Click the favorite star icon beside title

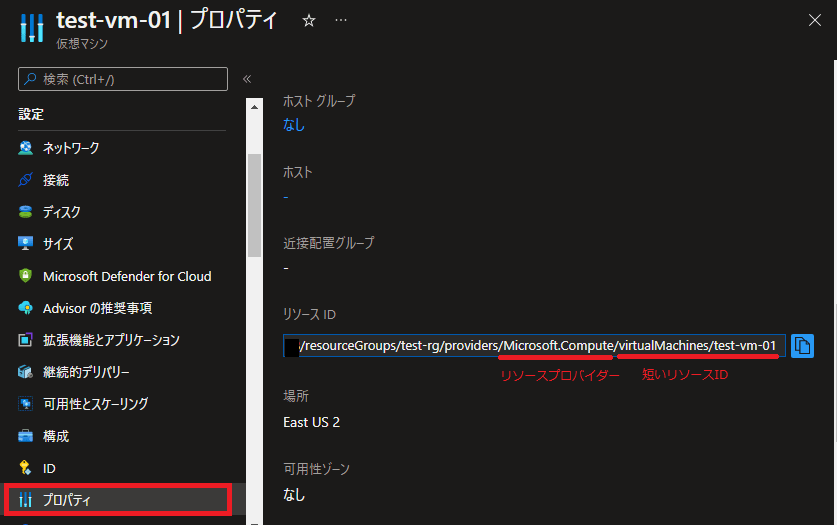click(309, 21)
